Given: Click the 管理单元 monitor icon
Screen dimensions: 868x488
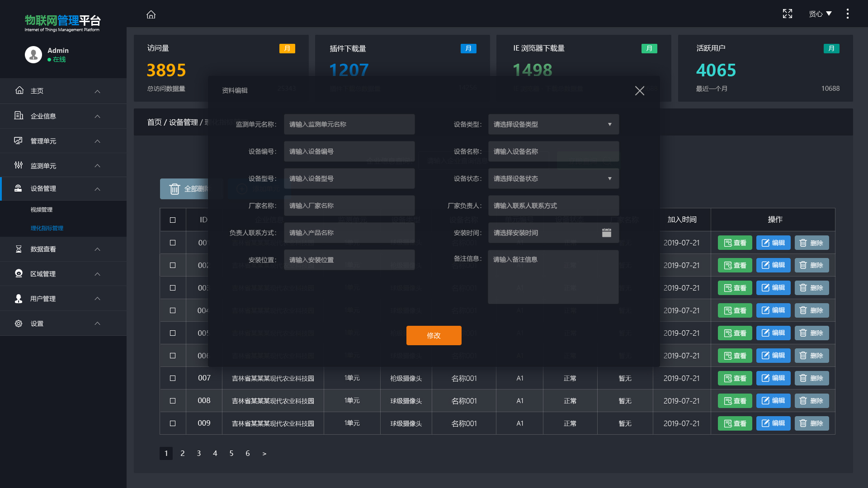Looking at the screenshot, I should pos(19,141).
